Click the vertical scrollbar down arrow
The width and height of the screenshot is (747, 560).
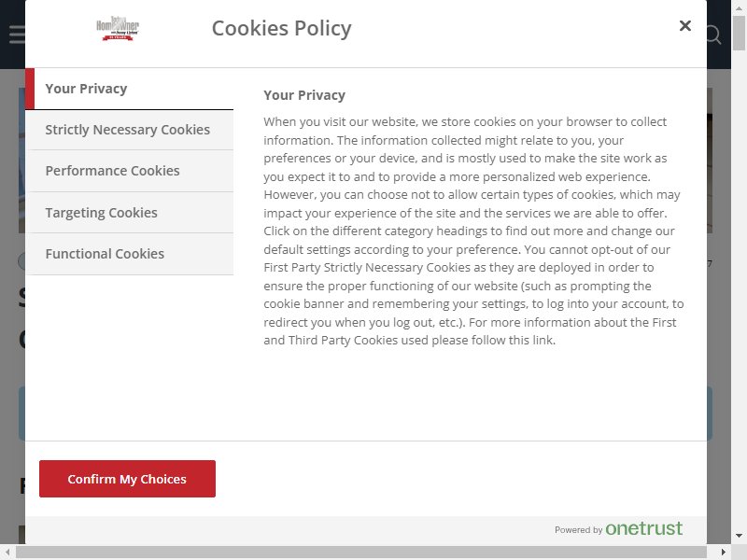point(739,536)
